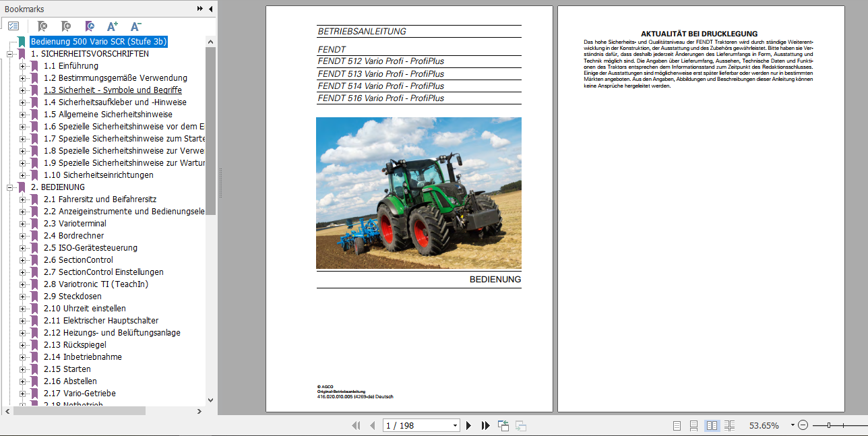Click the bookmark icon of 2.3 Varioterminal
The width and height of the screenshot is (868, 436).
(34, 224)
